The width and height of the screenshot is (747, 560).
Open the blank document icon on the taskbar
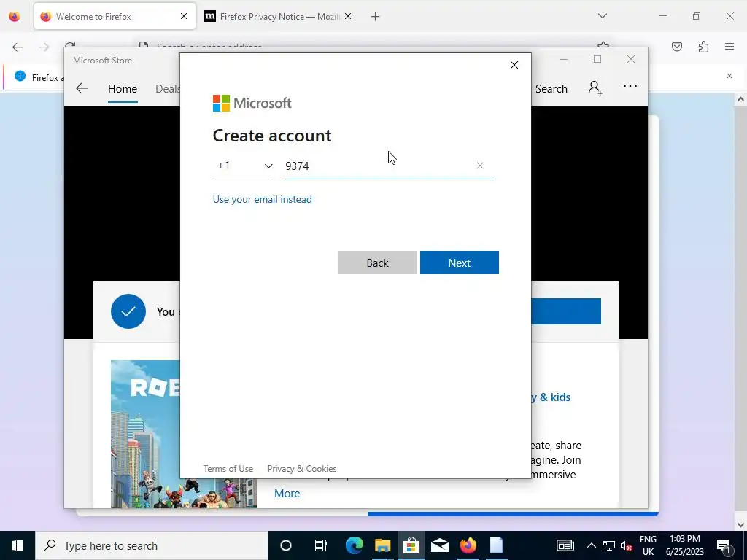[496, 545]
